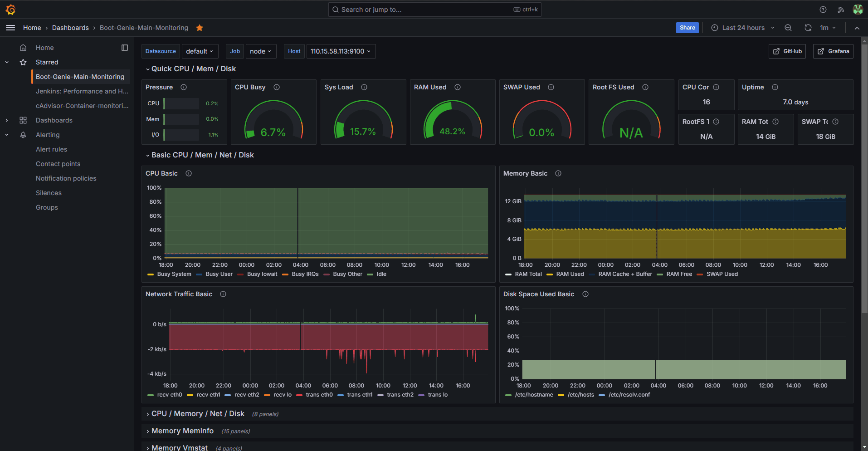Click the CPU Cores info icon
This screenshot has width=868, height=451.
716,87
